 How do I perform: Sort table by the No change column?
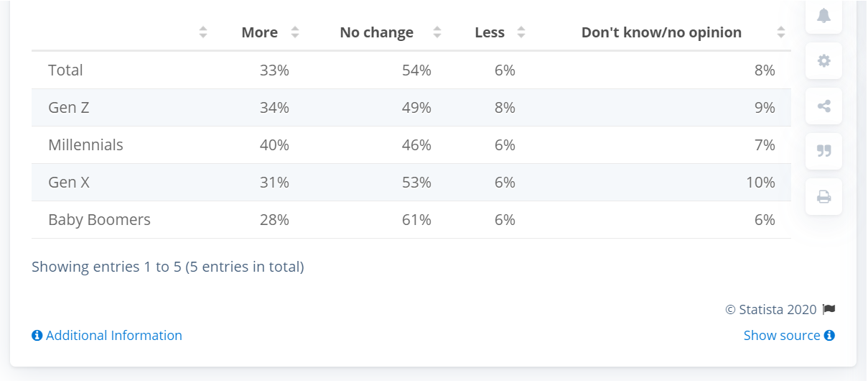(x=437, y=32)
